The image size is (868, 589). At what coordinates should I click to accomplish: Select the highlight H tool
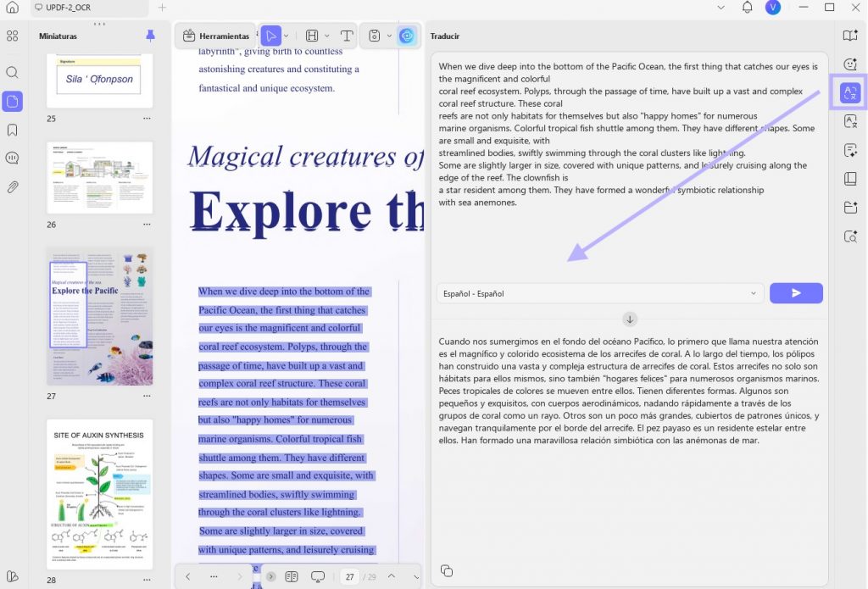(x=312, y=36)
